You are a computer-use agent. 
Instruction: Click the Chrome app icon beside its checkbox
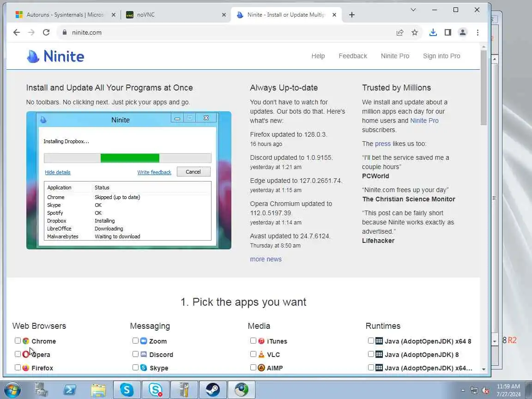26,341
